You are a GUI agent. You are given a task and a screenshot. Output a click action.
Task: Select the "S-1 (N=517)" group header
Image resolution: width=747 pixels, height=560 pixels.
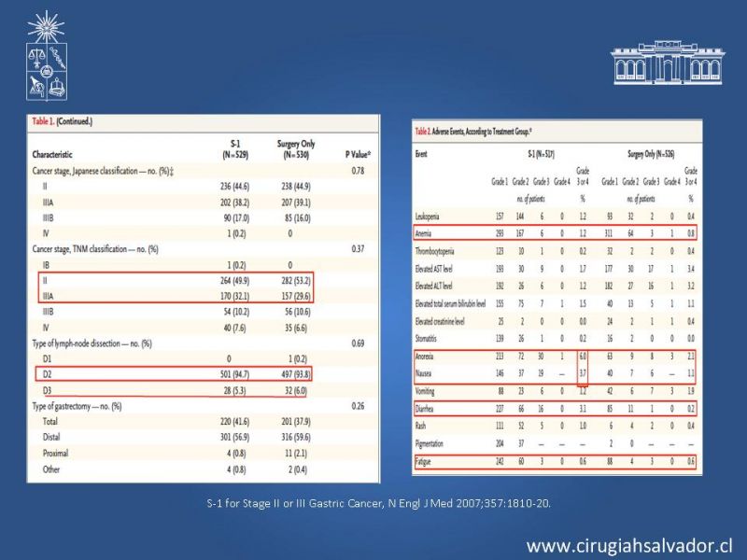542,154
